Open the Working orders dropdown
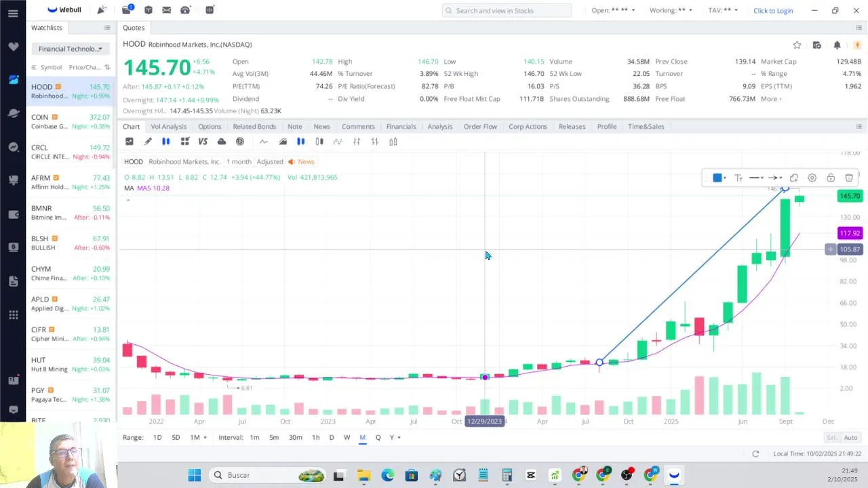Screen dimensions: 868x488 click(x=671, y=10)
